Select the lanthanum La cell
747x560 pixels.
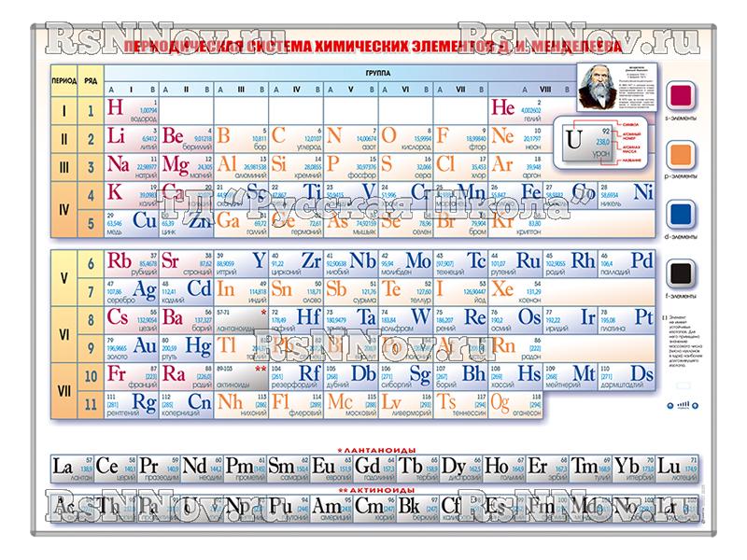[72, 469]
